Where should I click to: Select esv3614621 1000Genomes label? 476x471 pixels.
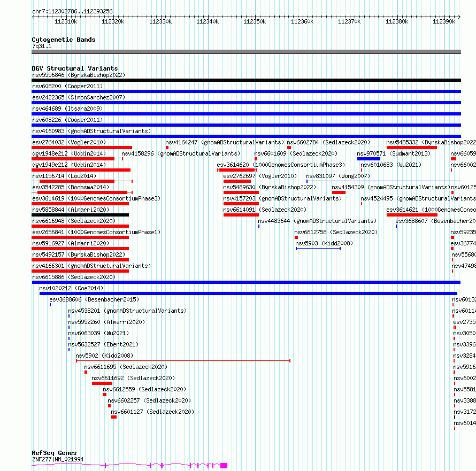click(x=431, y=210)
